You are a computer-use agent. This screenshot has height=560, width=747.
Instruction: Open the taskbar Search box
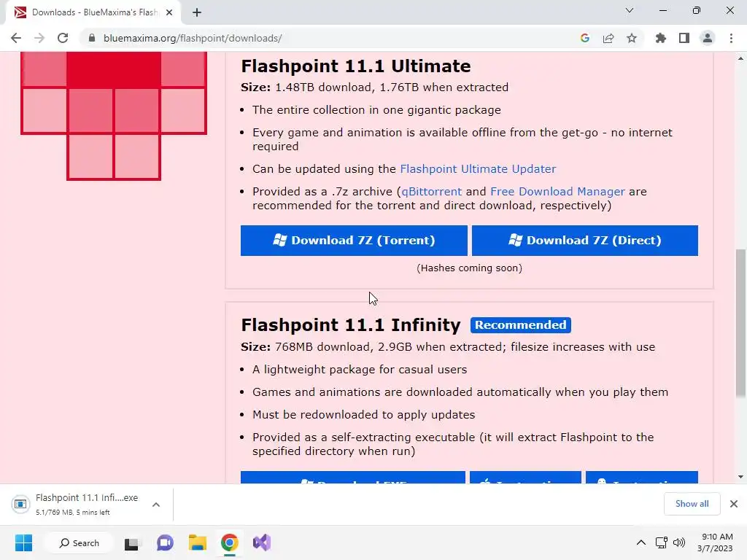[x=79, y=542]
